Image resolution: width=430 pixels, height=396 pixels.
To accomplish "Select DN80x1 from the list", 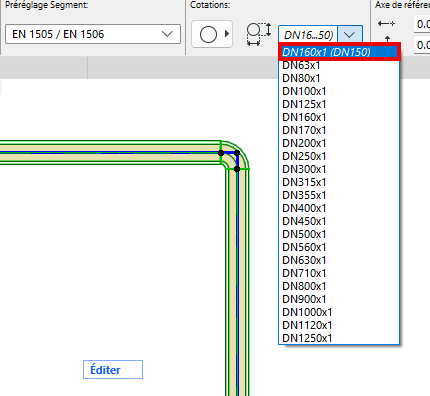I will click(x=339, y=78).
